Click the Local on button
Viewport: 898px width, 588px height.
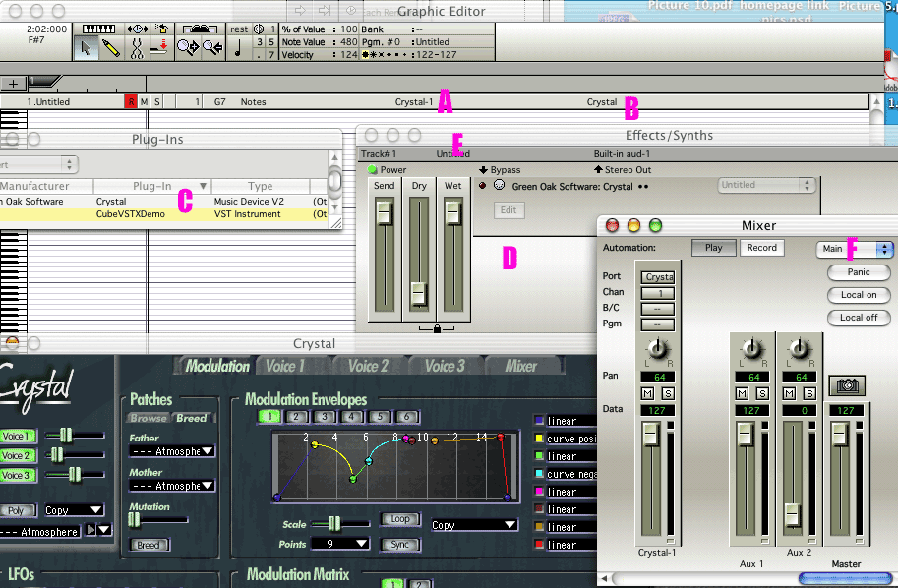[x=859, y=295]
